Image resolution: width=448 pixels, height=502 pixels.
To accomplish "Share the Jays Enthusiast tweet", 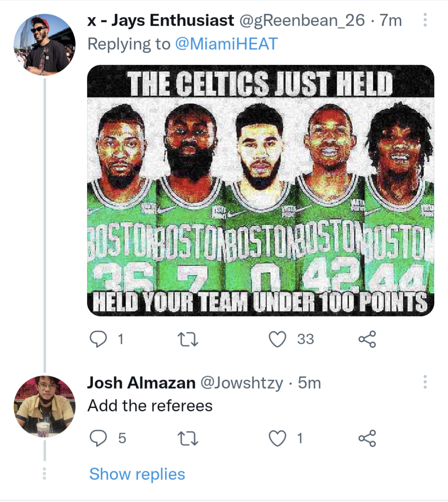I will pyautogui.click(x=367, y=339).
